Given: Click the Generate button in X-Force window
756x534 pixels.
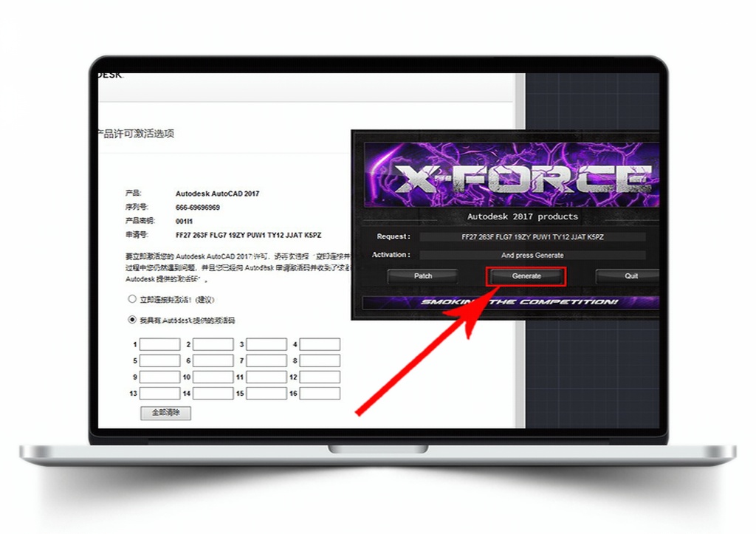Looking at the screenshot, I should coord(526,276).
